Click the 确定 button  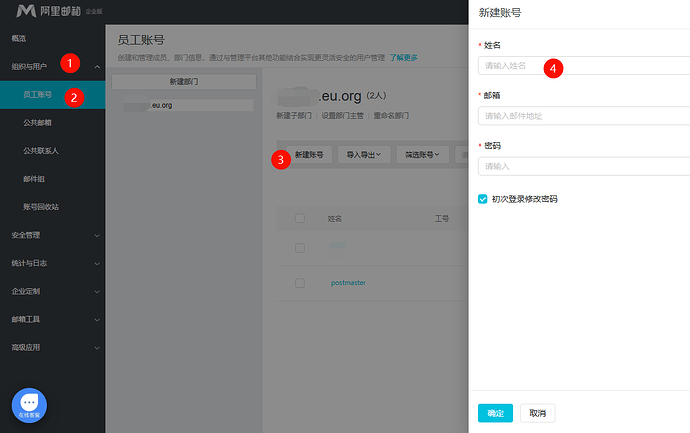(495, 413)
